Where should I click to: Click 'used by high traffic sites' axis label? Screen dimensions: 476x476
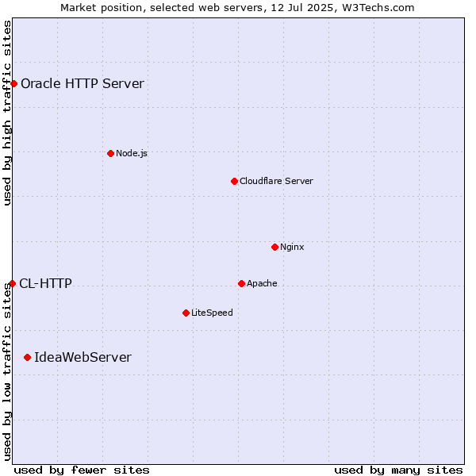coord(6,113)
